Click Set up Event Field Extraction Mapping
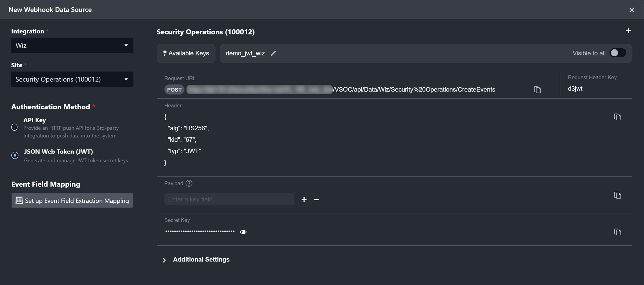Screen dimensions: 644x285 [x=72, y=201]
